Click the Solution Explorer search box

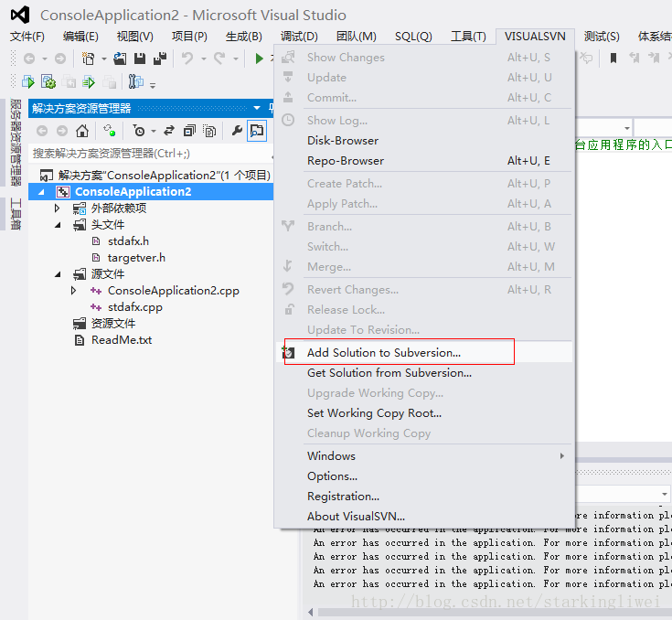click(151, 154)
